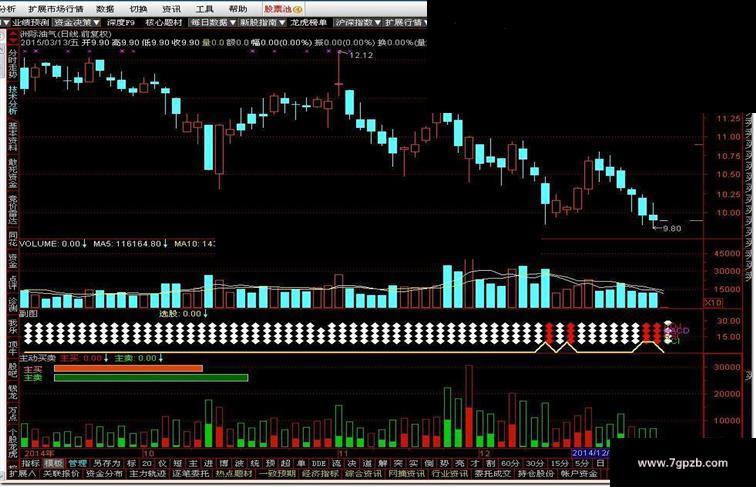756x487 pixels.
Task: Select 财务资金 sidebar tab
Action: pyautogui.click(x=13, y=173)
